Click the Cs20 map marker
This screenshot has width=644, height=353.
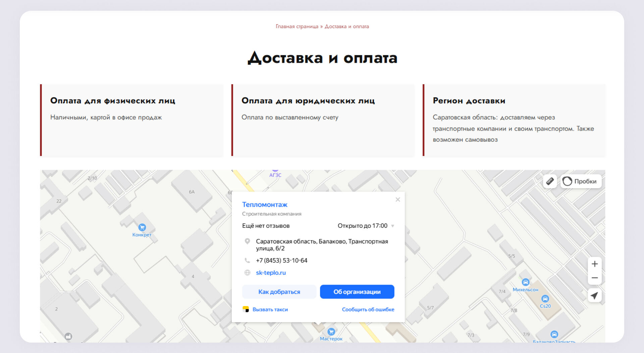pos(545,299)
